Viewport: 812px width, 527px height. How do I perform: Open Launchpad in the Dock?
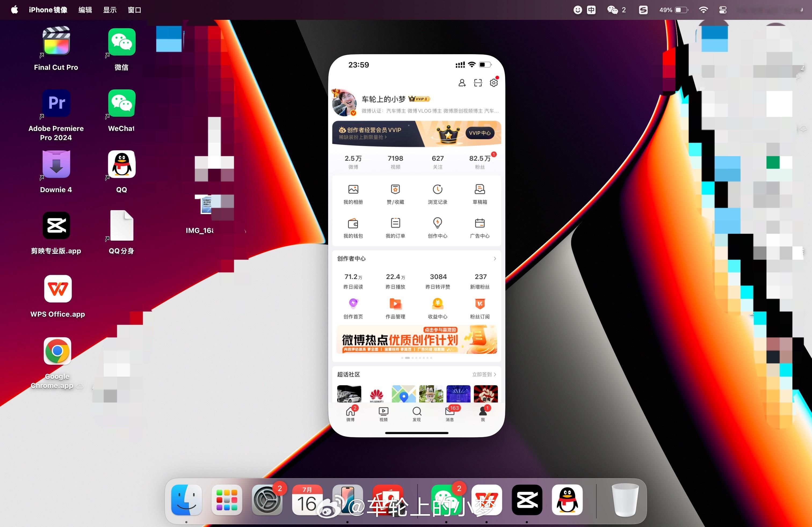pos(227,500)
